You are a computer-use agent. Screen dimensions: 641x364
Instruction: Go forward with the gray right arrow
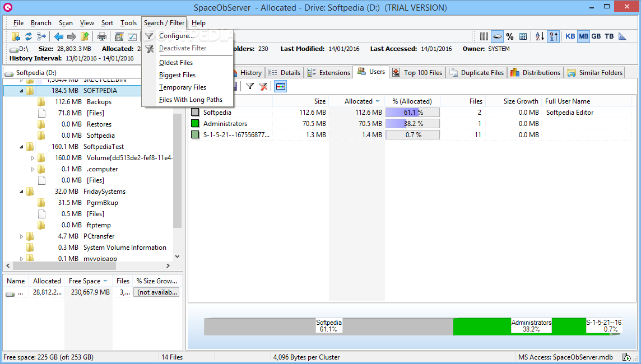pos(72,37)
